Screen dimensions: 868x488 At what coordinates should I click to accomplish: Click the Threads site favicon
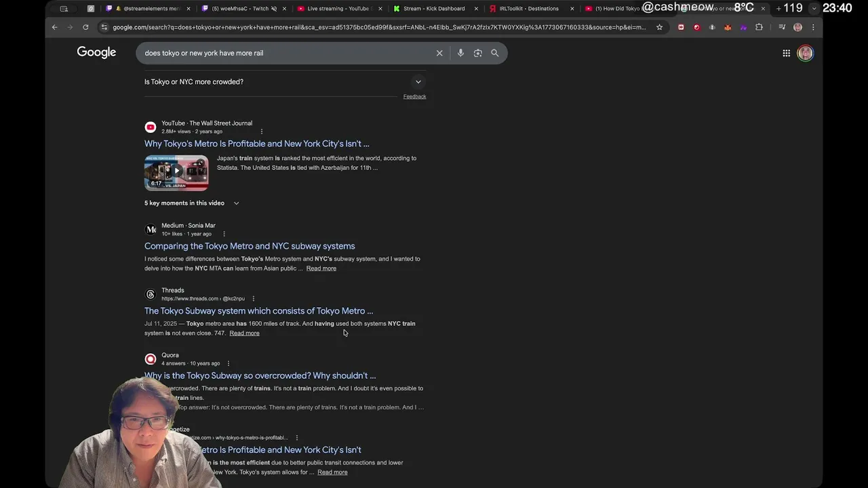pyautogui.click(x=151, y=294)
